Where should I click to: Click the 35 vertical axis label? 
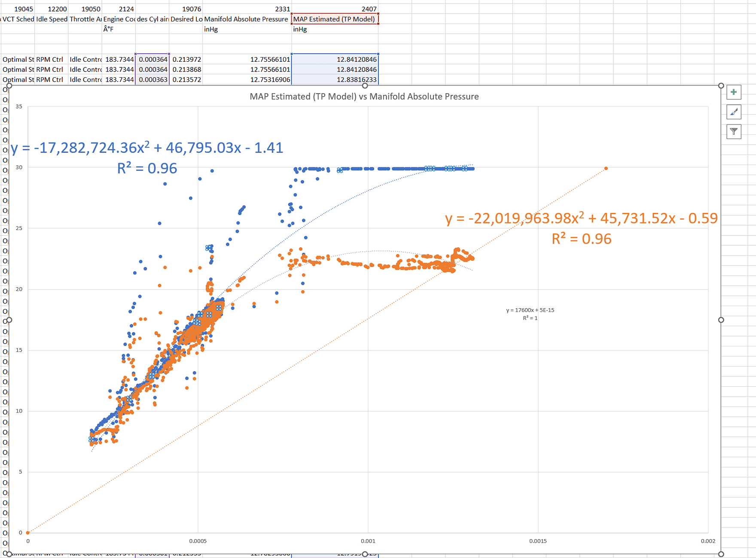(19, 106)
